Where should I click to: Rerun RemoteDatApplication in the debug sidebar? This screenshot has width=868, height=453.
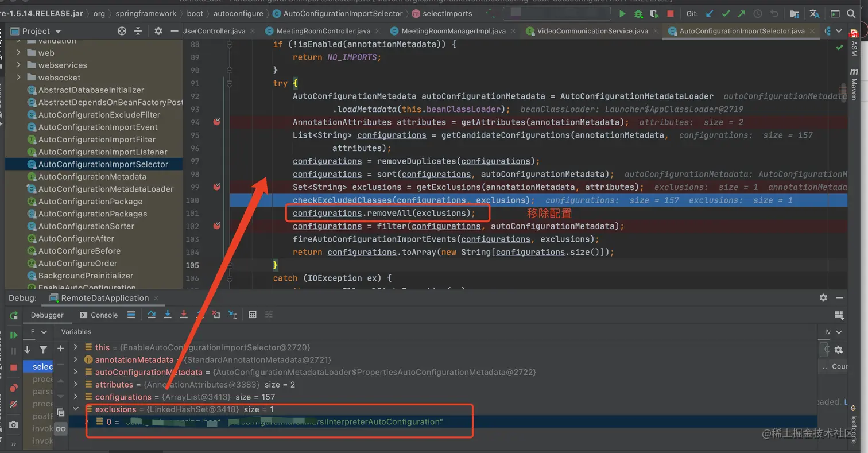pos(14,316)
